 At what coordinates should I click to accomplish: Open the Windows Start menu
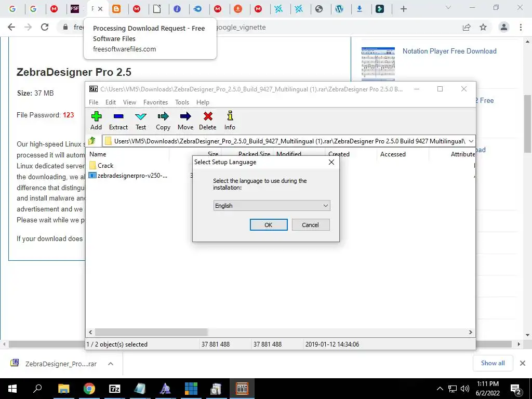(12, 389)
